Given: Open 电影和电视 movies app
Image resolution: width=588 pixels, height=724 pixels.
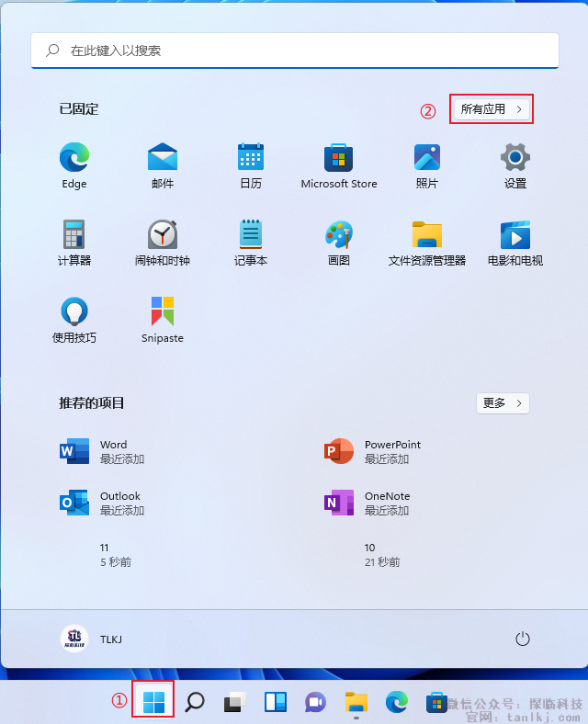Looking at the screenshot, I should click(515, 243).
